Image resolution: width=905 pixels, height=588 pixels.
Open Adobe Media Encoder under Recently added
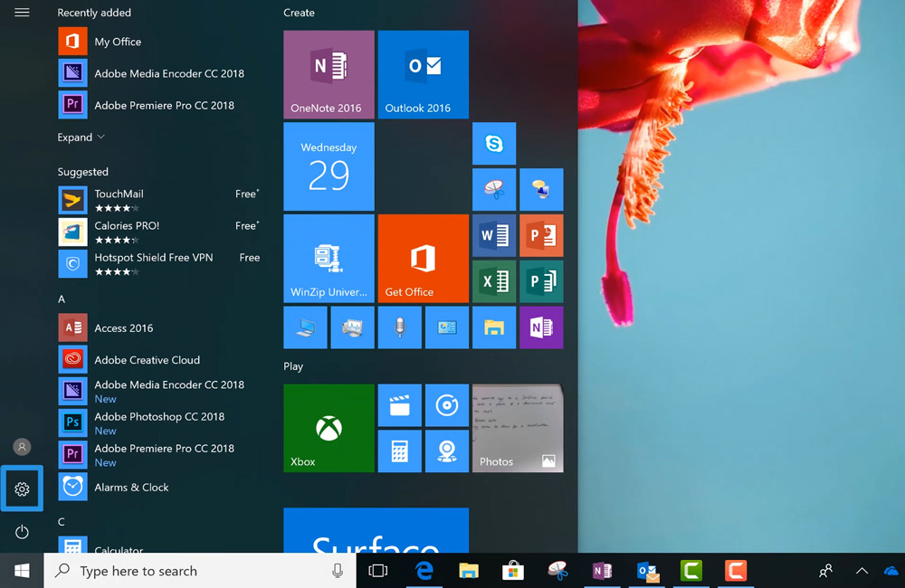coord(158,73)
